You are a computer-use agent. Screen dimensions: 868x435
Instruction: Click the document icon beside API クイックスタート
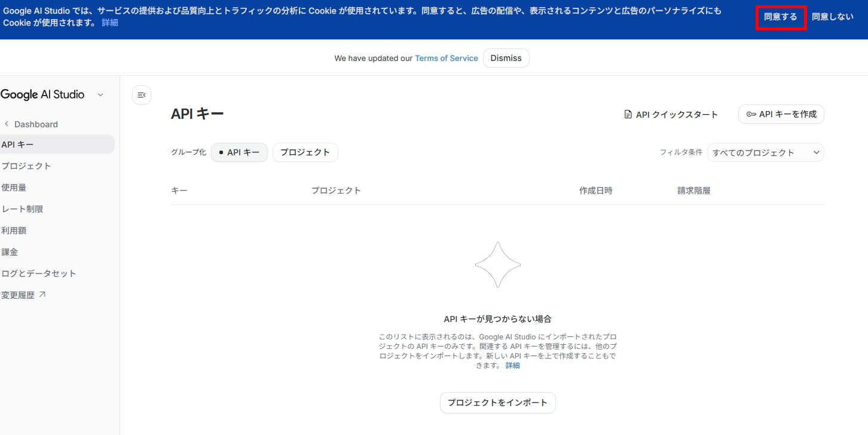tap(628, 114)
